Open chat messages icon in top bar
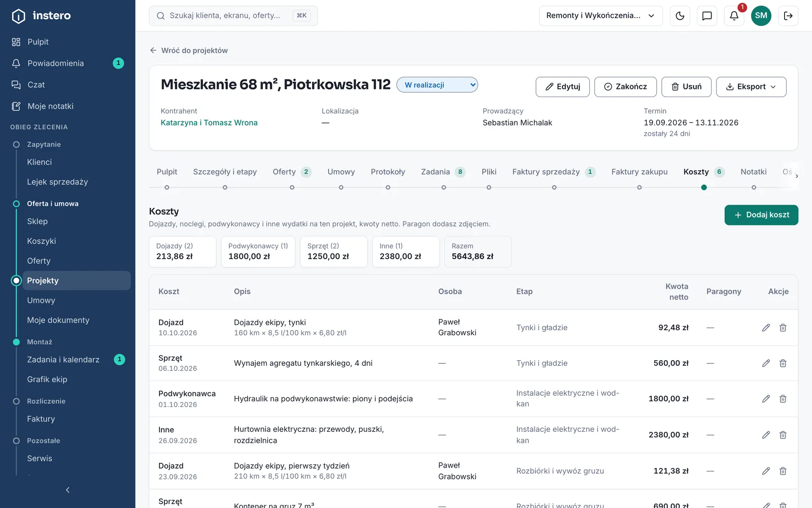The width and height of the screenshot is (812, 508). [707, 16]
